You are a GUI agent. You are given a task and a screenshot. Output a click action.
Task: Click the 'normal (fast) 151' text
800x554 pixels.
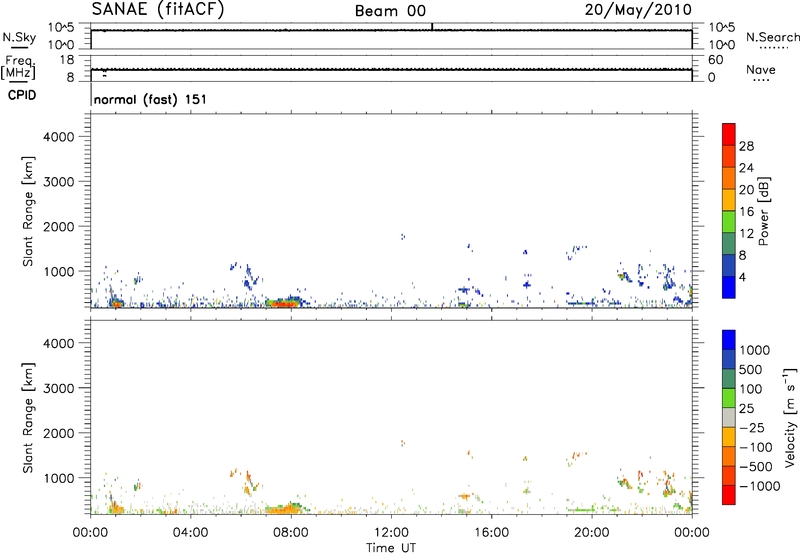tap(150, 99)
